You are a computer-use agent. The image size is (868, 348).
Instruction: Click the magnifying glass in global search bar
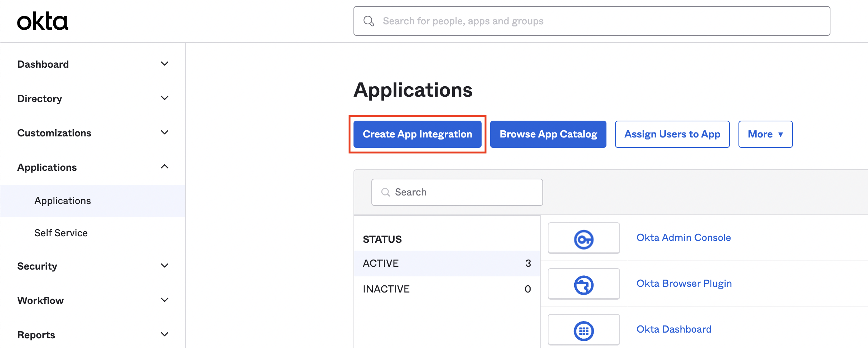(369, 21)
